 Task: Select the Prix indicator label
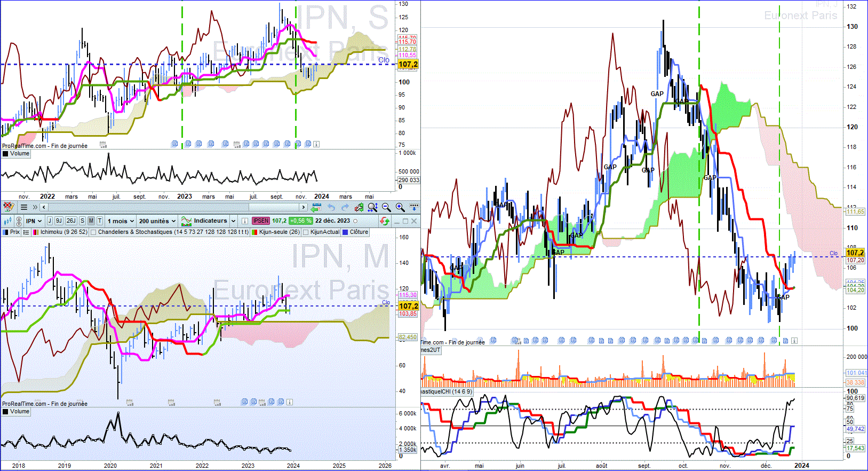coord(15,232)
